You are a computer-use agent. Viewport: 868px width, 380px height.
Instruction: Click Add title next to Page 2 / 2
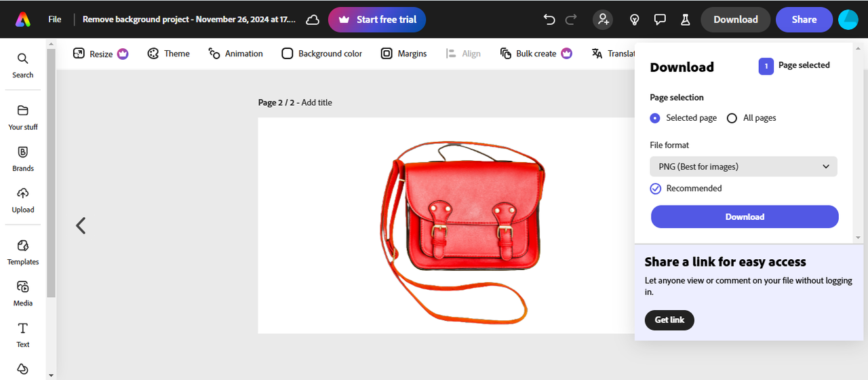(x=317, y=102)
